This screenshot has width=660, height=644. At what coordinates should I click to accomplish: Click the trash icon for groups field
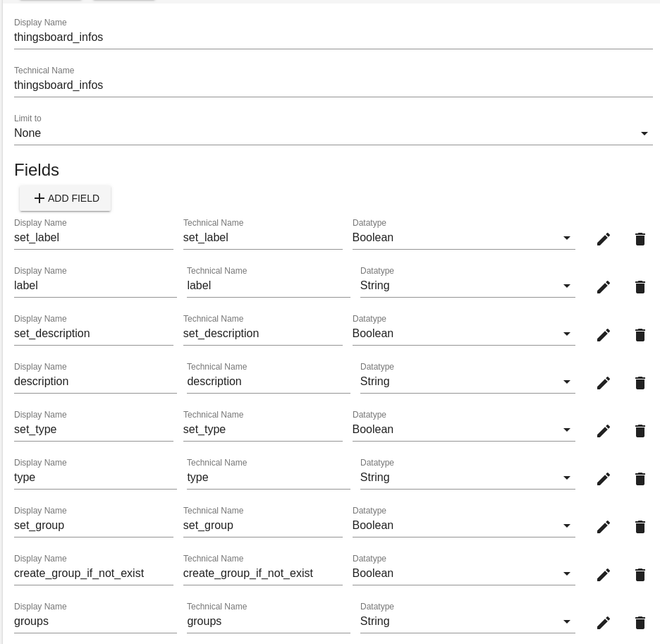click(640, 623)
